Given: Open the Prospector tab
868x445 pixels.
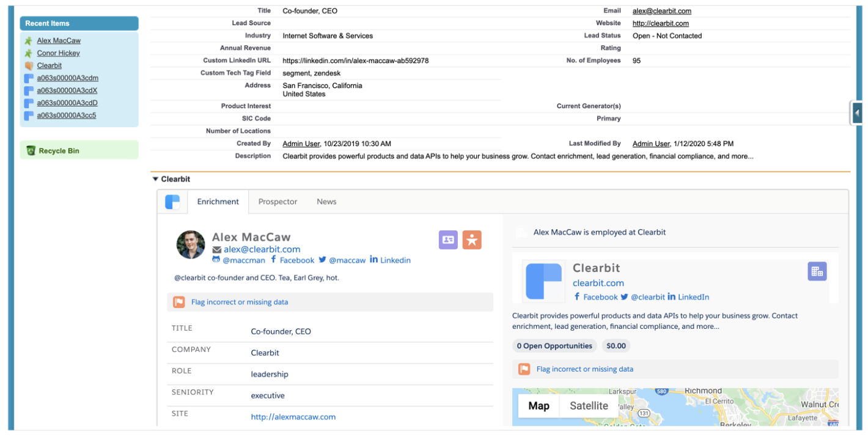Looking at the screenshot, I should pyautogui.click(x=278, y=202).
